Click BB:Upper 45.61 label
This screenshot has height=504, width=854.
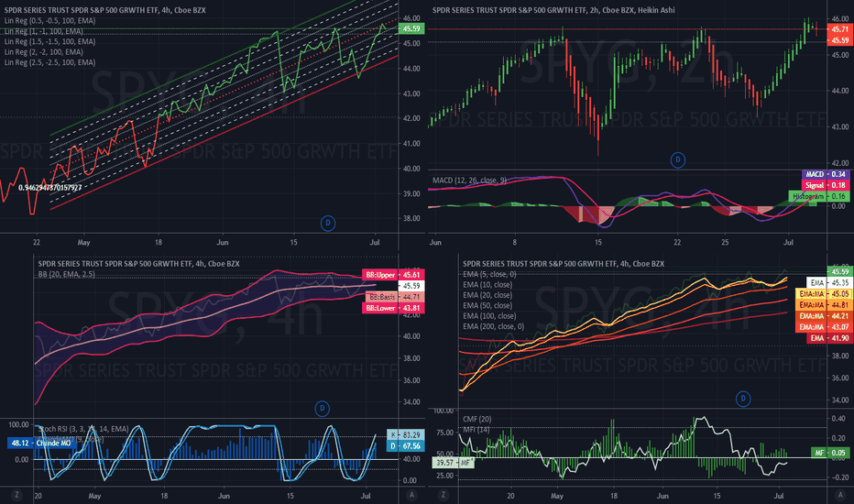coord(393,275)
